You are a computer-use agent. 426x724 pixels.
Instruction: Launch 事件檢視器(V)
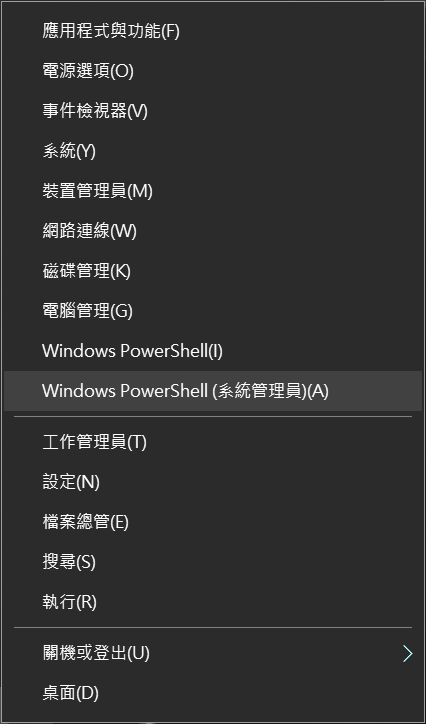[x=213, y=111]
